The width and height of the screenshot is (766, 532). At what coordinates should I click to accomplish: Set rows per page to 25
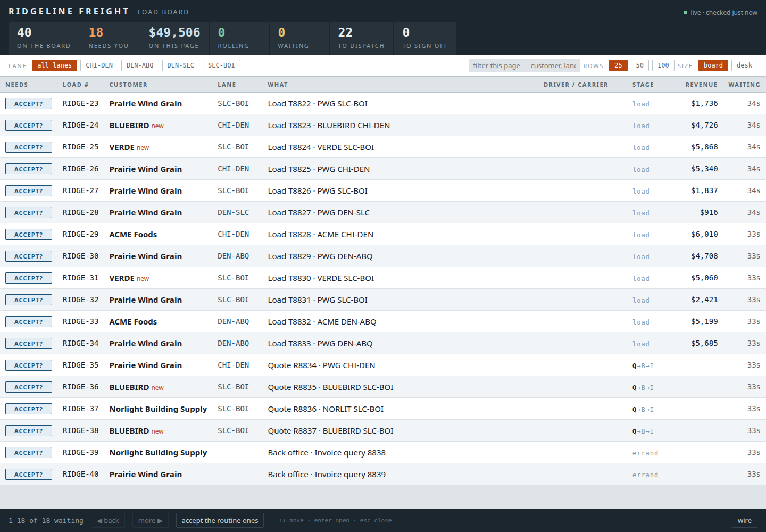point(618,65)
